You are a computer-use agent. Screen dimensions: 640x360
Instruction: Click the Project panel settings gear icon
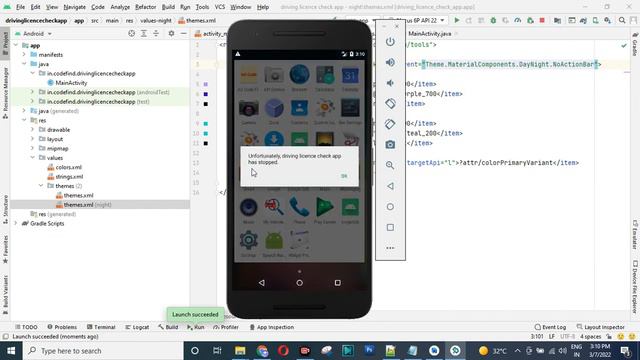pyautogui.click(x=171, y=33)
